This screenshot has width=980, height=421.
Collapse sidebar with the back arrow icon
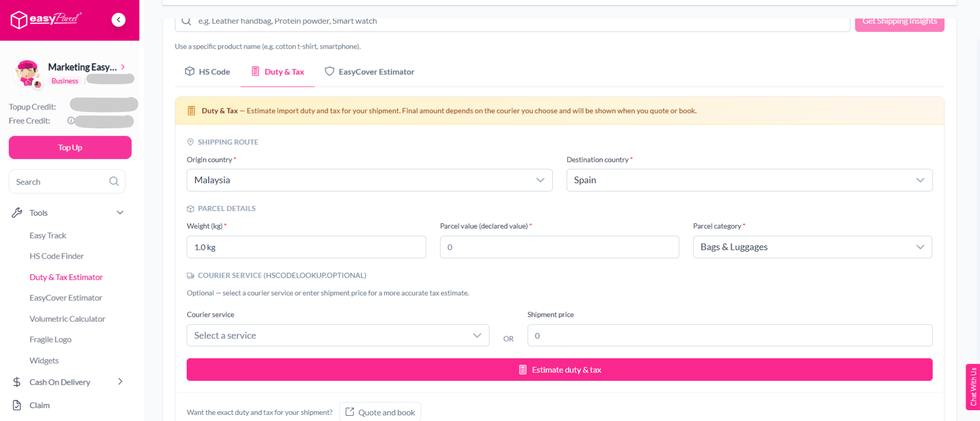[118, 20]
